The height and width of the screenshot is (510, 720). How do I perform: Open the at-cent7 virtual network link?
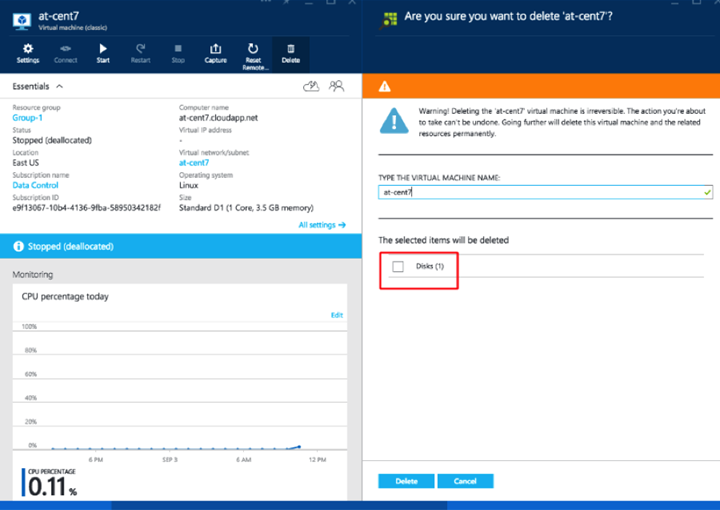click(x=194, y=163)
